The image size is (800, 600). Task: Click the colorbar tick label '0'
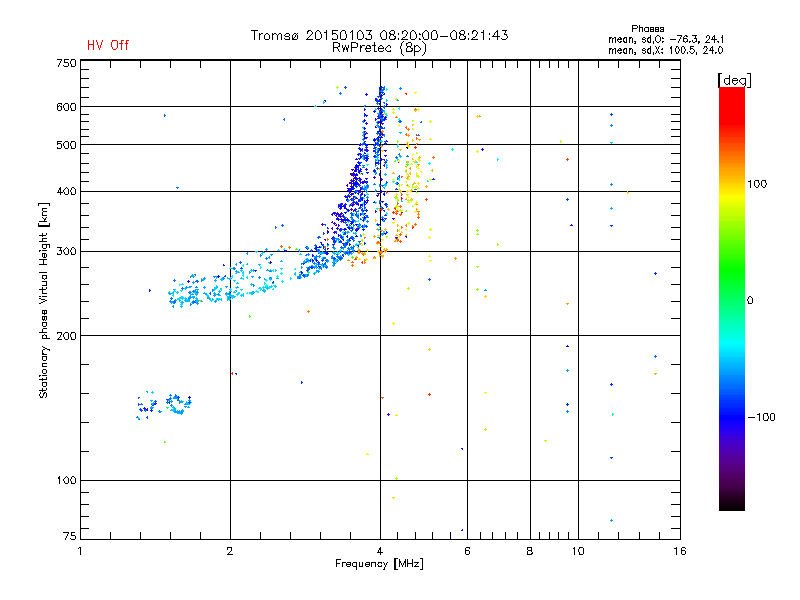pyautogui.click(x=750, y=301)
